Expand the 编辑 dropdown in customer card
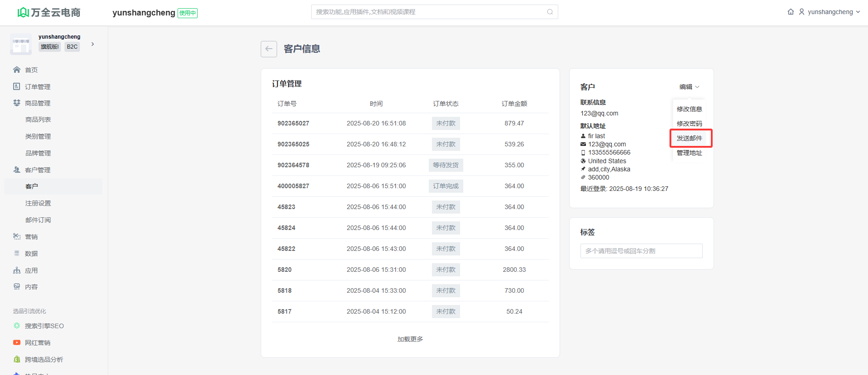 (689, 87)
